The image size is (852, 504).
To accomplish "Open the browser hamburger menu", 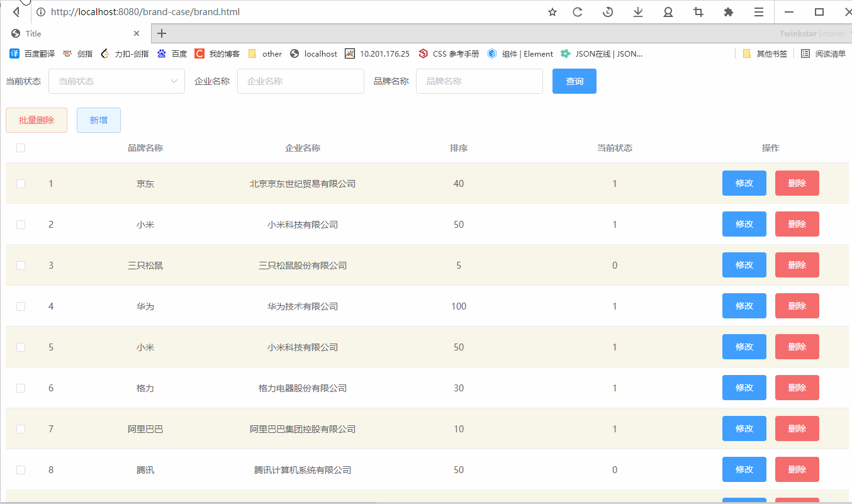I will coord(759,12).
